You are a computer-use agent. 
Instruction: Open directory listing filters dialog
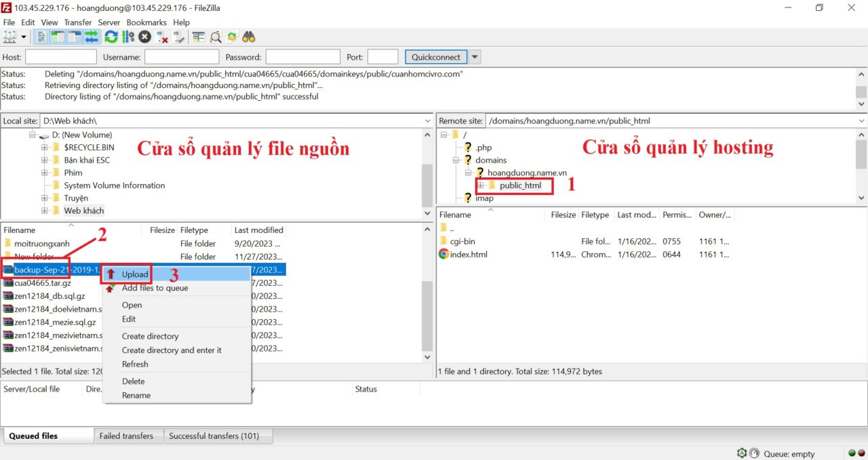pyautogui.click(x=199, y=37)
